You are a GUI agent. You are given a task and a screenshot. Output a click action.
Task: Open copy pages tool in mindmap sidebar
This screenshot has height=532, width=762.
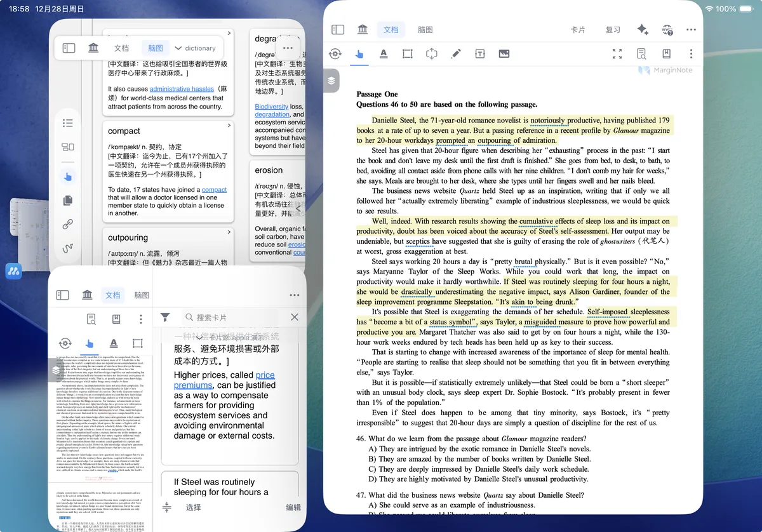pyautogui.click(x=68, y=200)
